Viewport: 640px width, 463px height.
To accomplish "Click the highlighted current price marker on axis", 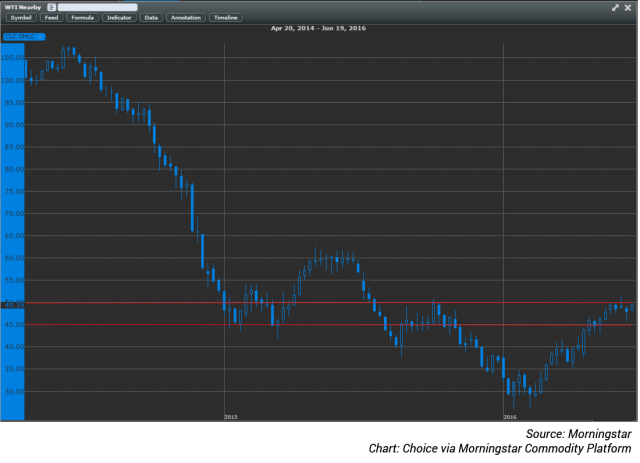I will pyautogui.click(x=13, y=305).
